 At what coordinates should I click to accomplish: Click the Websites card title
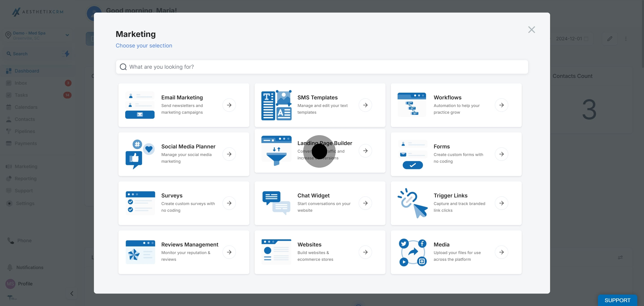(309, 244)
